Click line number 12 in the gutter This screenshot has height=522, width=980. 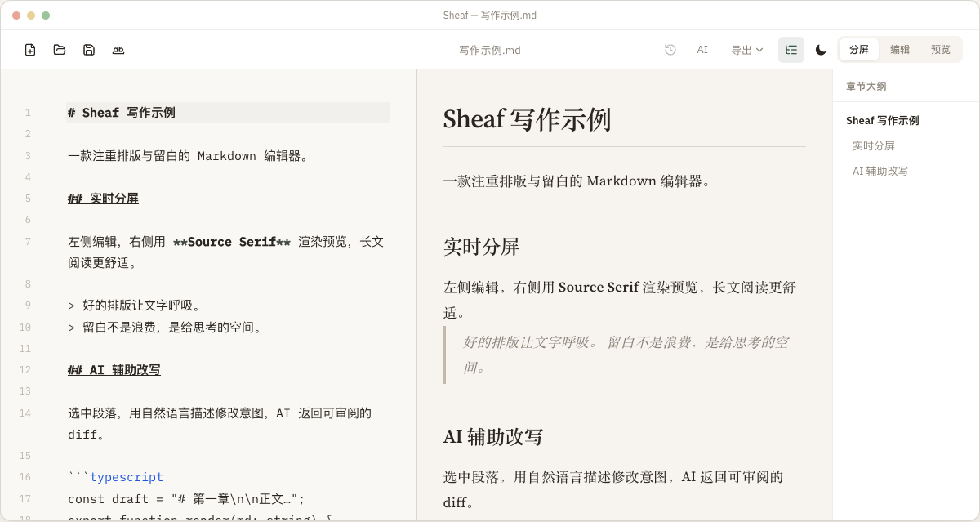[25, 370]
